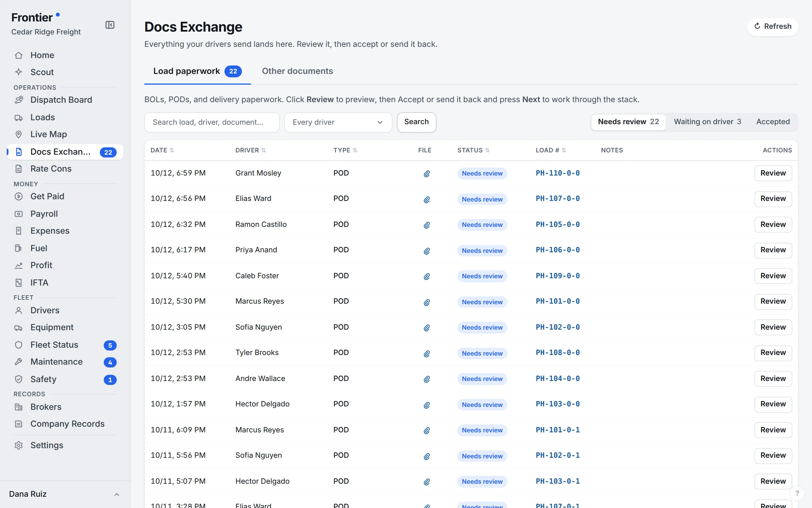
Task: Sort table by Date column
Action: pos(162,150)
